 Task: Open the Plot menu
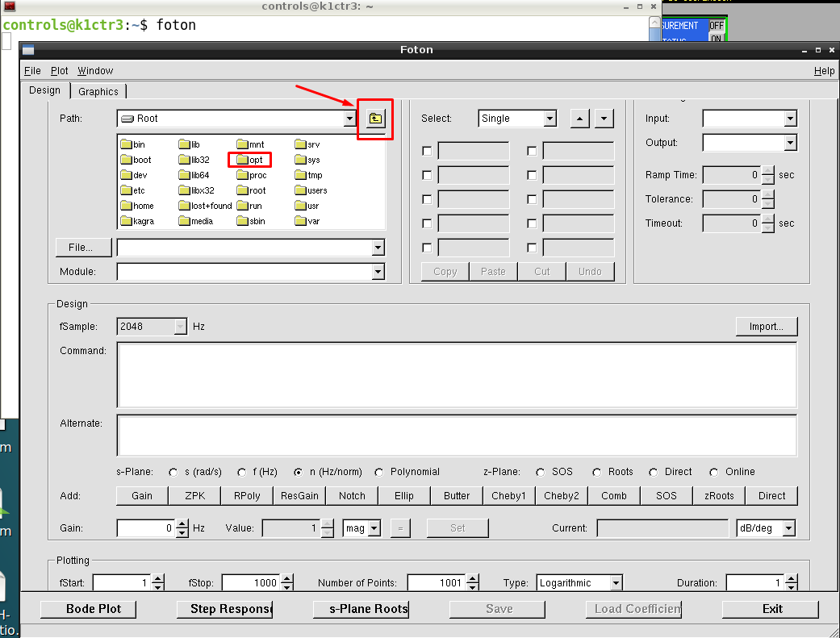[60, 71]
